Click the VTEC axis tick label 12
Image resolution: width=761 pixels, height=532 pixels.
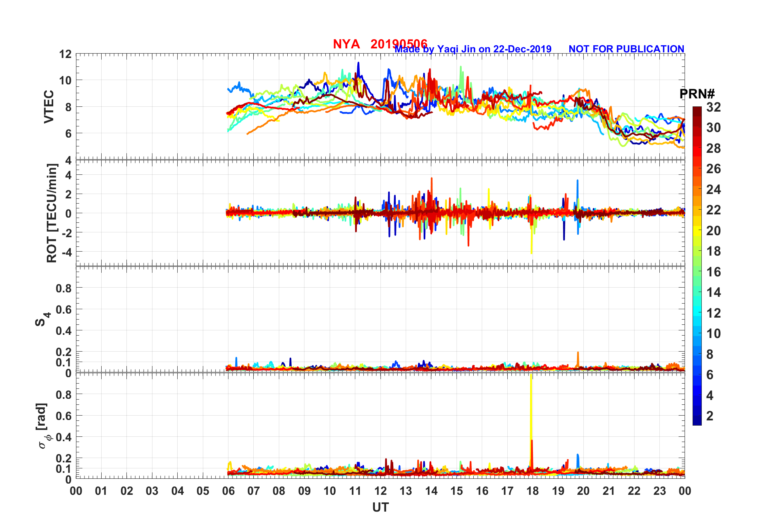point(66,54)
